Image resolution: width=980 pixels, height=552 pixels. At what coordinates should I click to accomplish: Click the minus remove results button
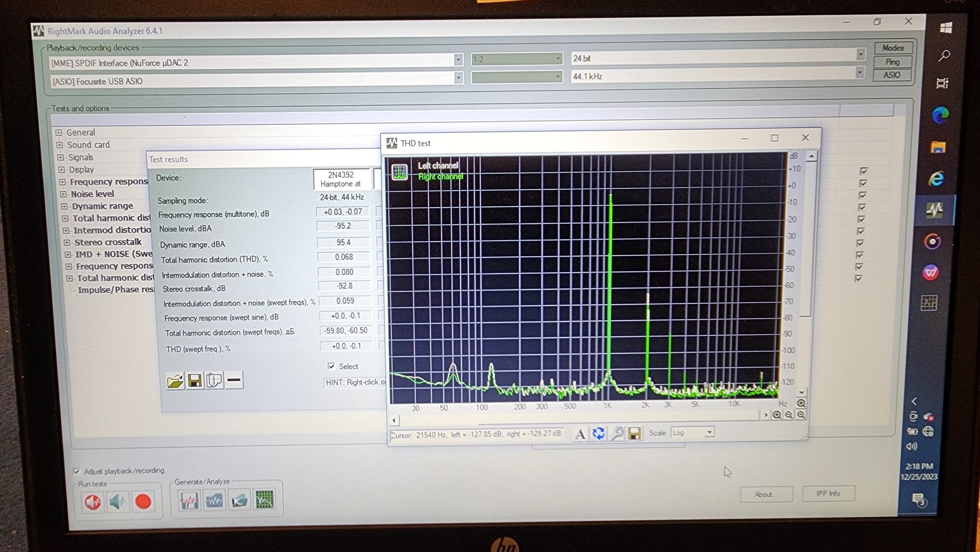(x=234, y=380)
